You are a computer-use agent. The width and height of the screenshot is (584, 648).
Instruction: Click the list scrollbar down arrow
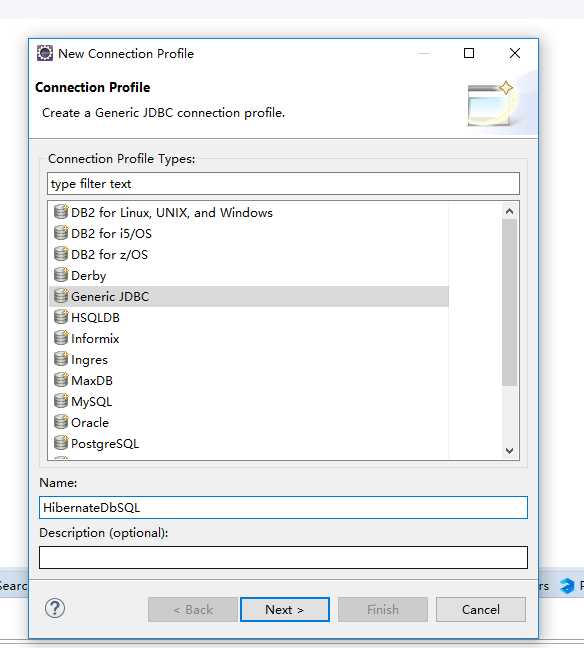509,451
